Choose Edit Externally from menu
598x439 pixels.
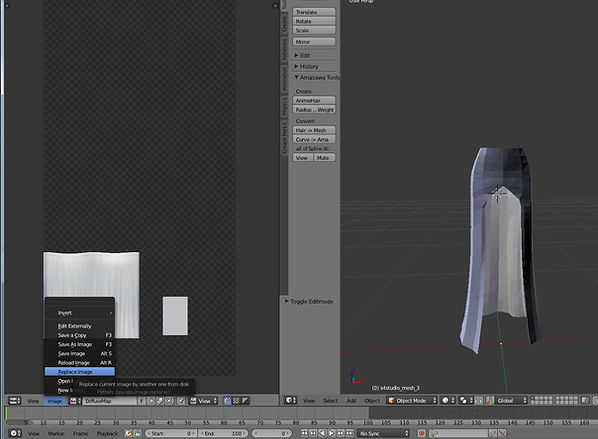pyautogui.click(x=80, y=326)
